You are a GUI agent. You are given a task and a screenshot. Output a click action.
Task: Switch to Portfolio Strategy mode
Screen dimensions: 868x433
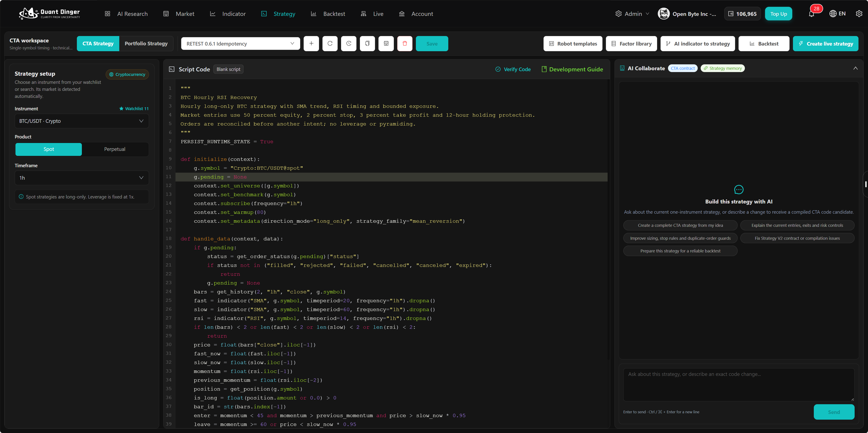(x=146, y=44)
